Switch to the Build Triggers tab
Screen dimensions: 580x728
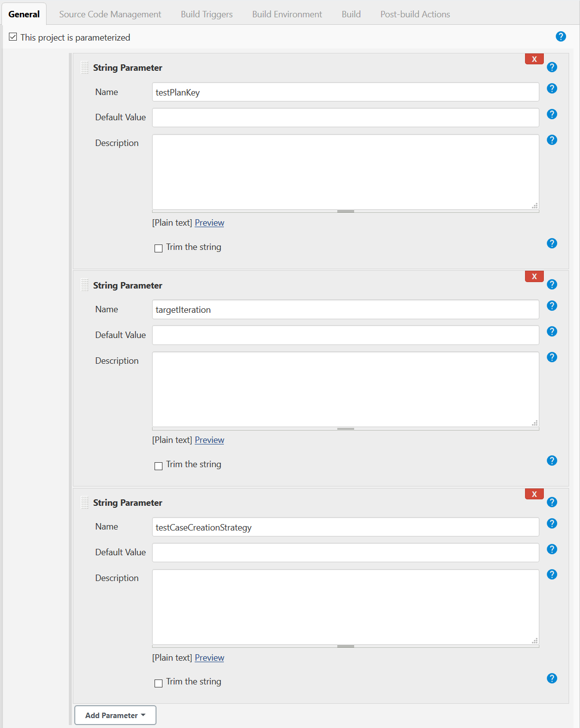tap(206, 14)
